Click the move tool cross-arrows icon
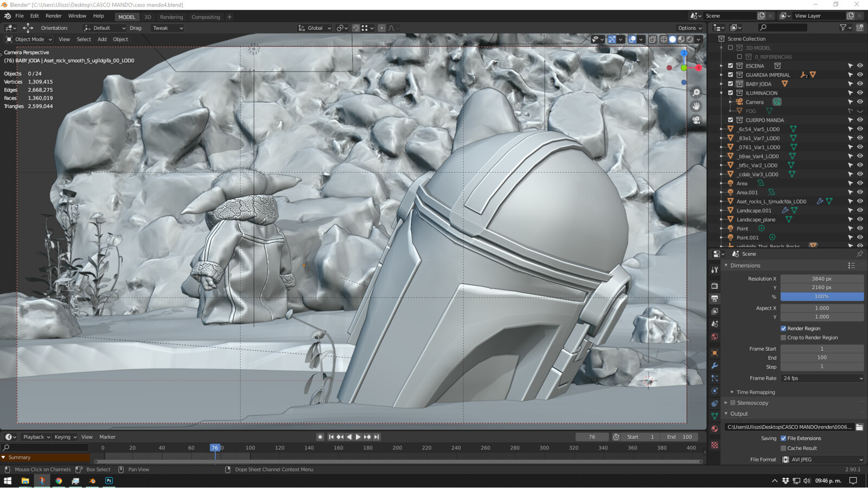The image size is (868, 488). pos(28,28)
